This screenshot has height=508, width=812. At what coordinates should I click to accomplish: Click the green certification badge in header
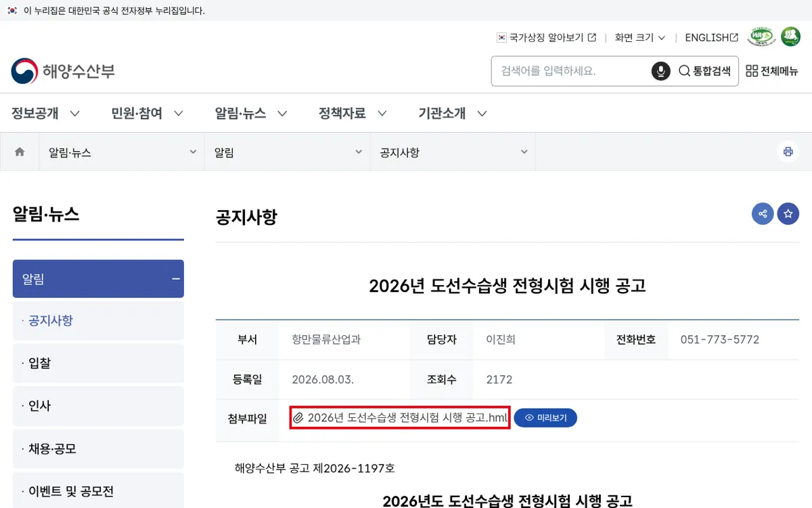pos(790,37)
